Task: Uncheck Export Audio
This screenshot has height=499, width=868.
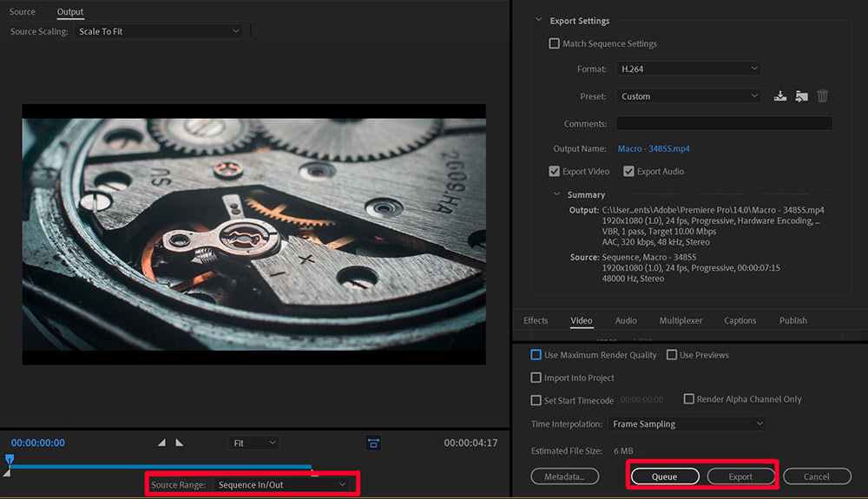Action: coord(628,172)
